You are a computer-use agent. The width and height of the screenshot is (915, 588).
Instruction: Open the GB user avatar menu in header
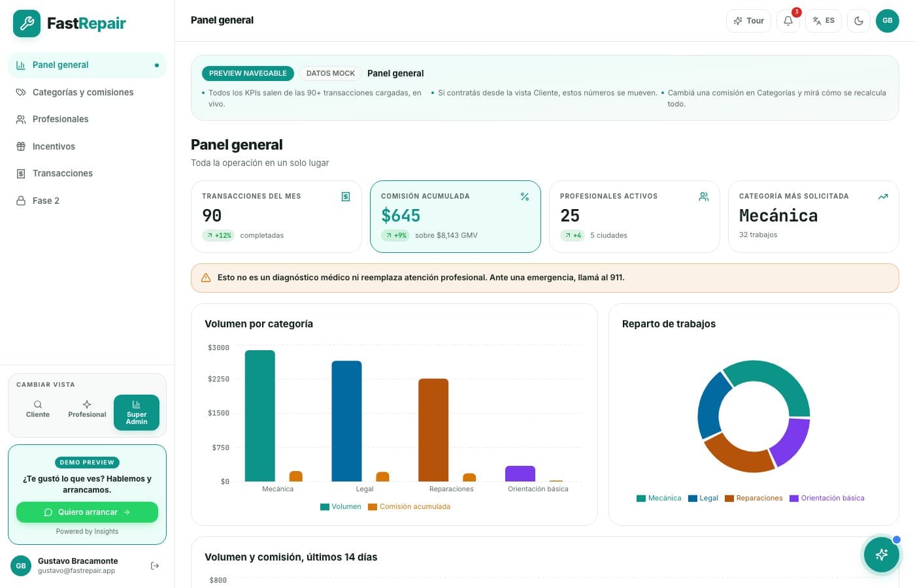coord(888,21)
